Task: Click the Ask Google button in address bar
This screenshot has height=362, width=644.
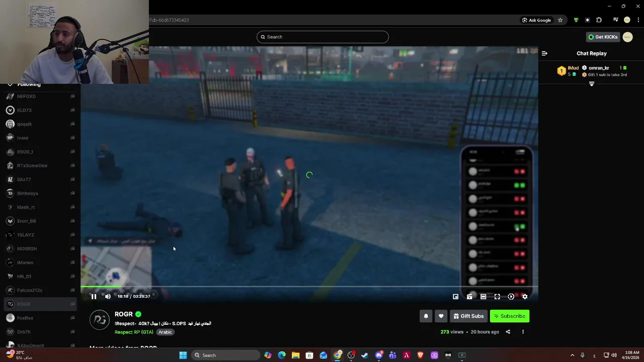Action: pos(536,20)
